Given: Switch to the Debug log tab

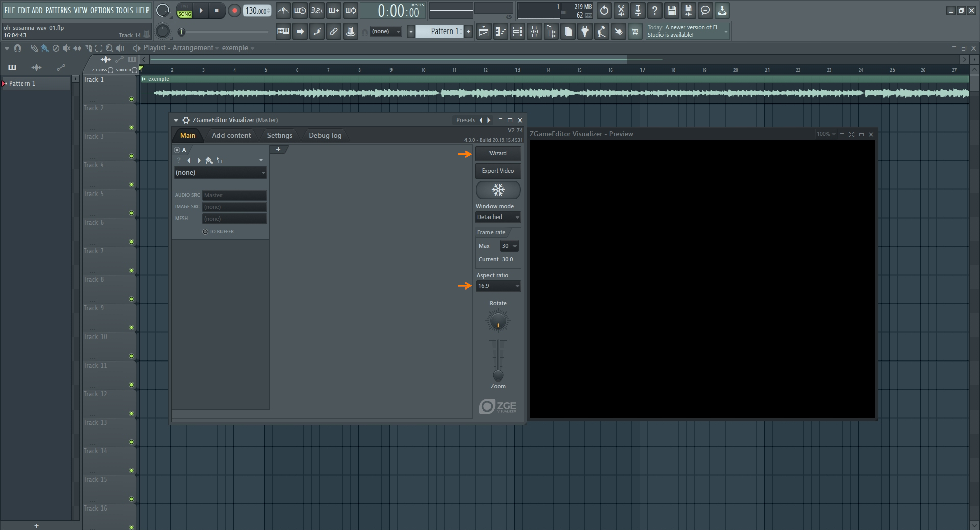Looking at the screenshot, I should click(325, 135).
